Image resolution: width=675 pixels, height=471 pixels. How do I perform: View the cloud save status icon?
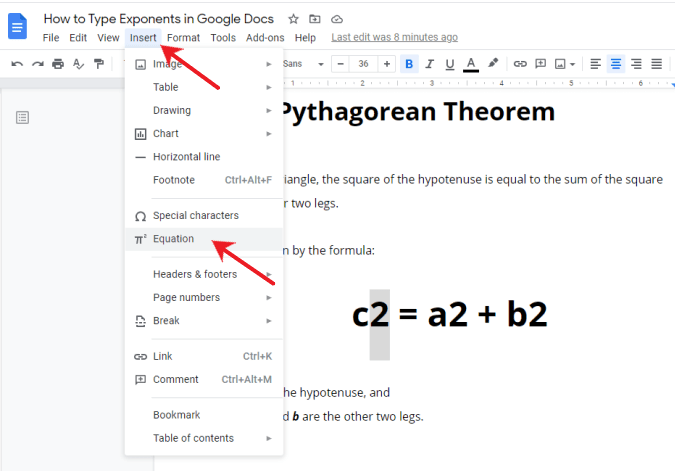pos(337,19)
